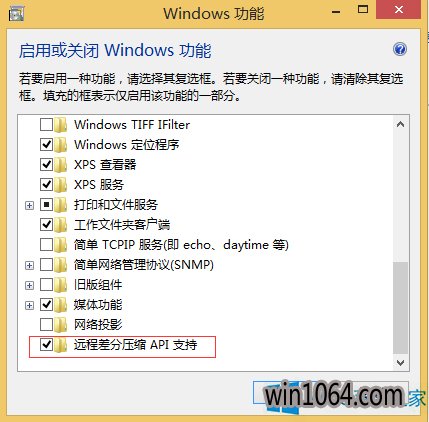Click the folder icon beside XPS 查看器
This screenshot has width=429, height=422.
(61, 165)
